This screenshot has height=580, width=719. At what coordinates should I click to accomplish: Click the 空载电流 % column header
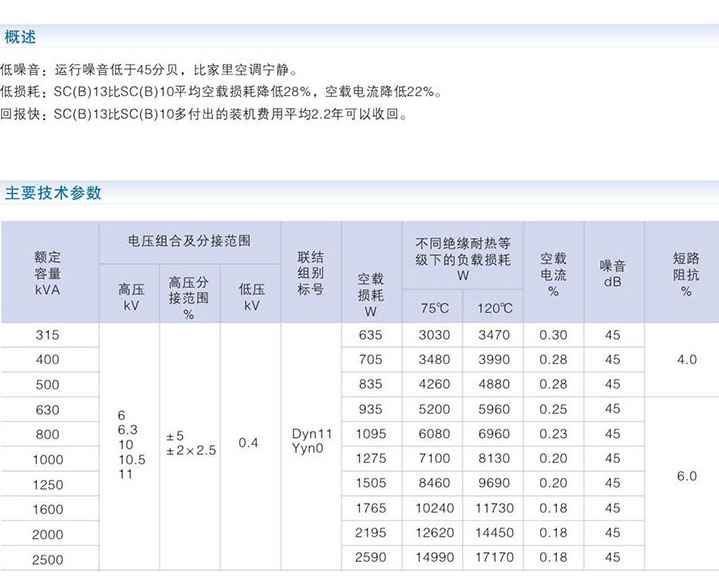coord(553,273)
